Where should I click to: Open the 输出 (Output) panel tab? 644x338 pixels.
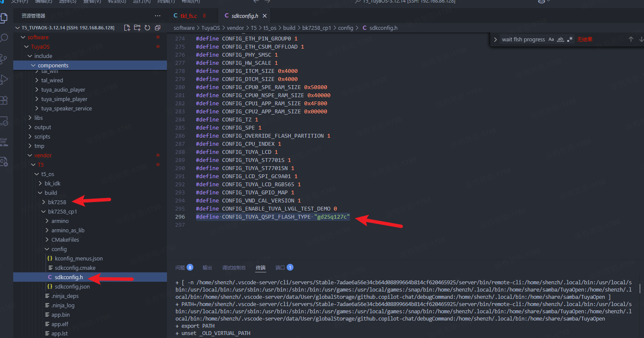coord(207,268)
